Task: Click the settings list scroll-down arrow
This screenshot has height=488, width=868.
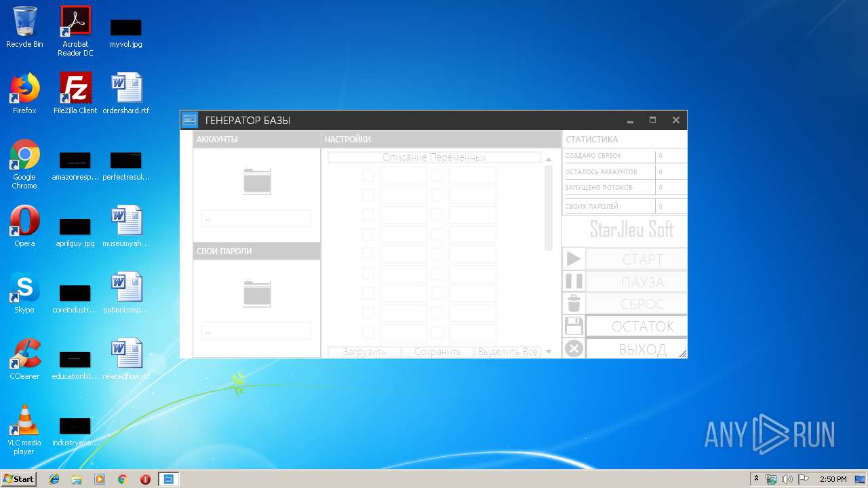Action: (549, 352)
